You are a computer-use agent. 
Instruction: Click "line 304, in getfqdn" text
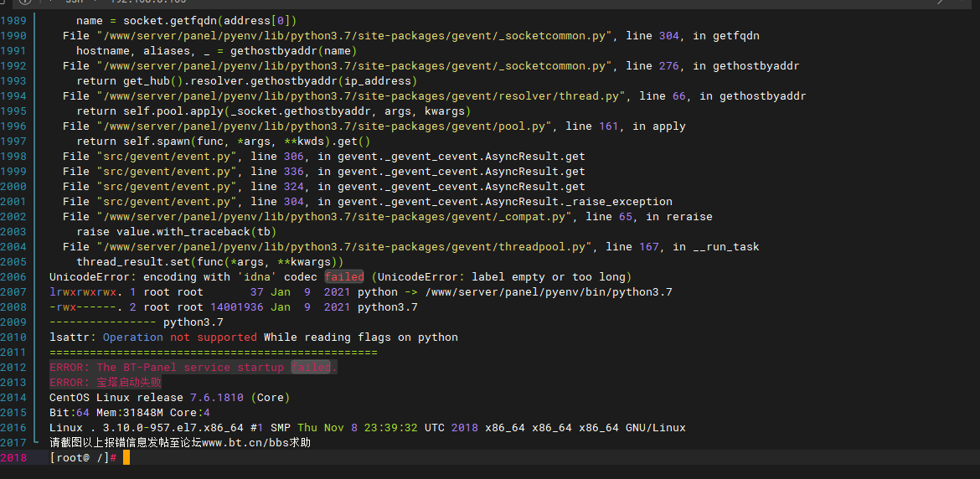(x=693, y=36)
